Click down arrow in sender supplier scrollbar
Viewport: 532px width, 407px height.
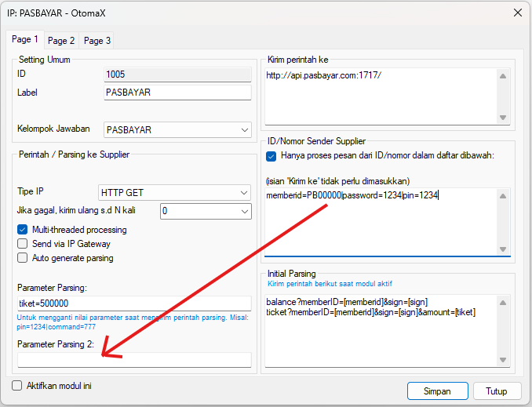[503, 249]
